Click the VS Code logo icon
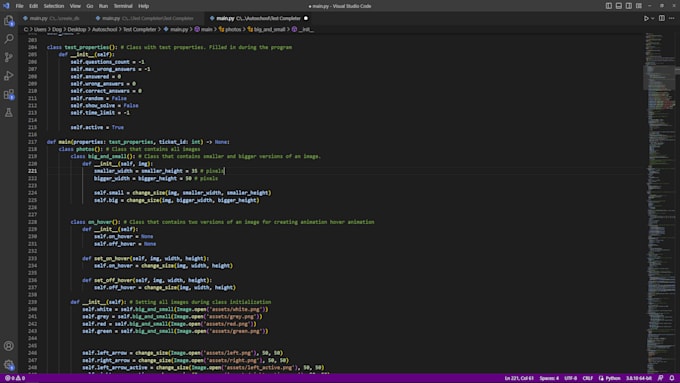Screen dimensions: 680x383 click(x=6, y=6)
